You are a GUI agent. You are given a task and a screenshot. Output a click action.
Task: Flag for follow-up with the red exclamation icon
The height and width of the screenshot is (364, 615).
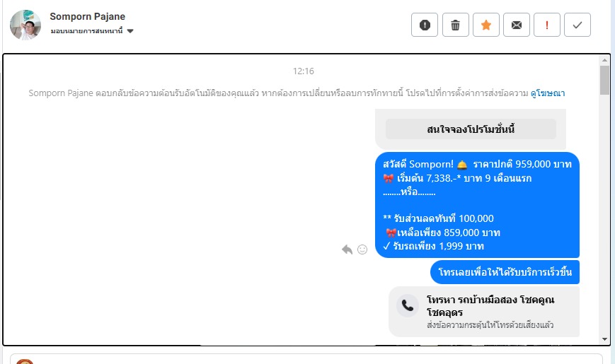tap(547, 25)
